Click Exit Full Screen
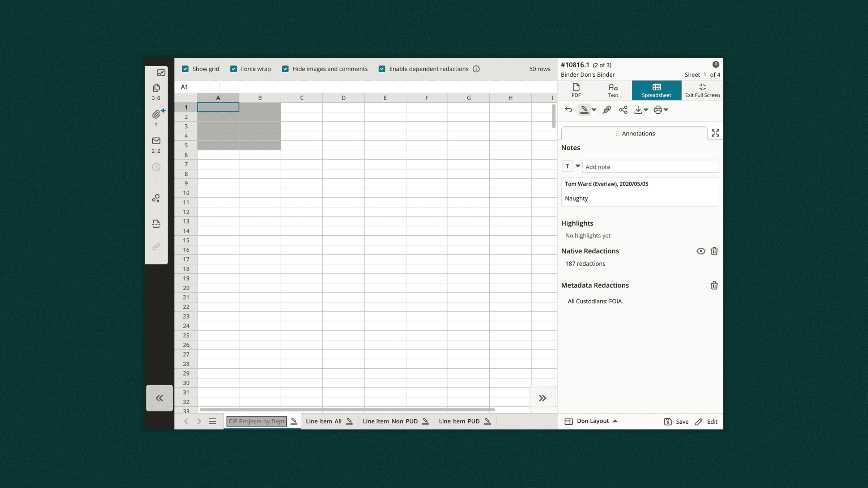This screenshot has width=868, height=488. (702, 90)
